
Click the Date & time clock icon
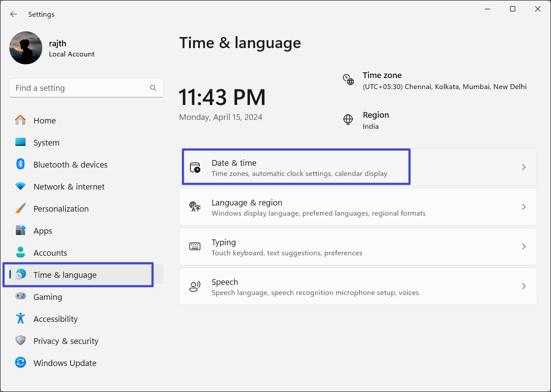195,167
